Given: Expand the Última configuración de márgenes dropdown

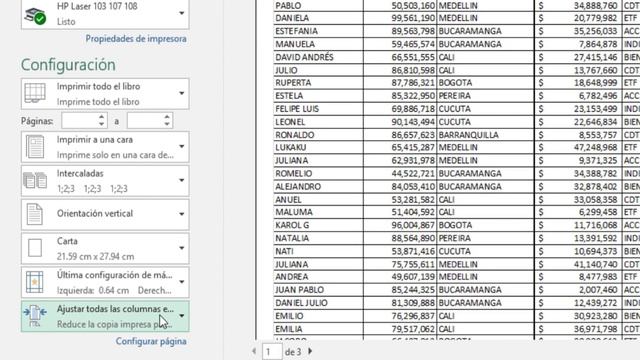Looking at the screenshot, I should [182, 282].
